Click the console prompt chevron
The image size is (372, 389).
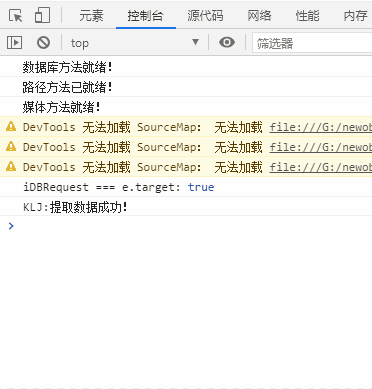(x=11, y=226)
